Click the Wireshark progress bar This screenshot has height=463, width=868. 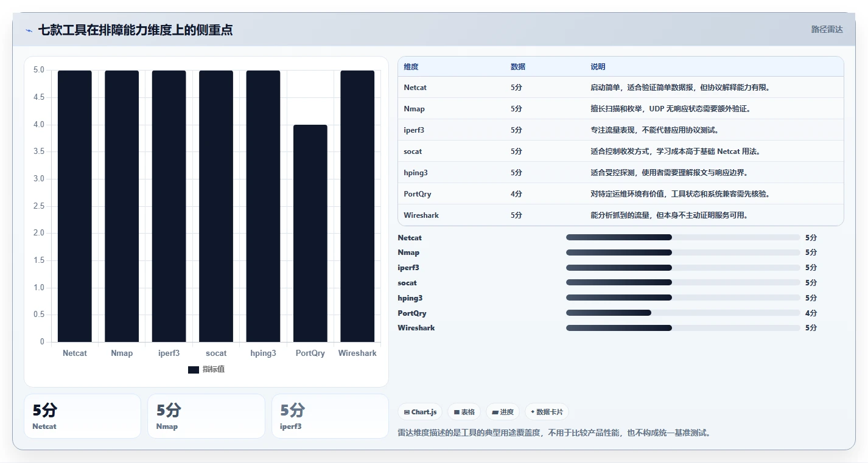point(683,328)
